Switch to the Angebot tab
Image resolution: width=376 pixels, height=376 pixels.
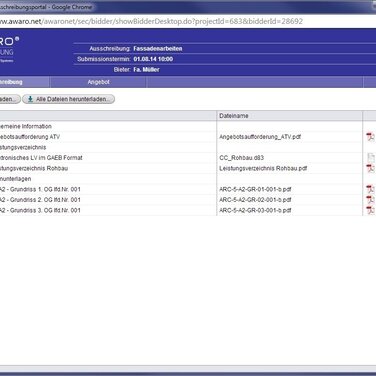tap(98, 82)
